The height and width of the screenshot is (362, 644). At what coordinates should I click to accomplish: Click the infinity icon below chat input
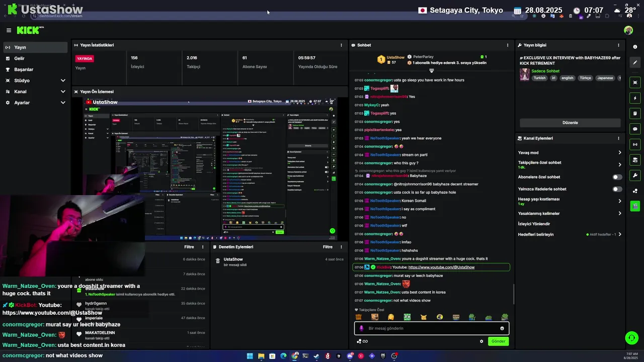pos(365,341)
